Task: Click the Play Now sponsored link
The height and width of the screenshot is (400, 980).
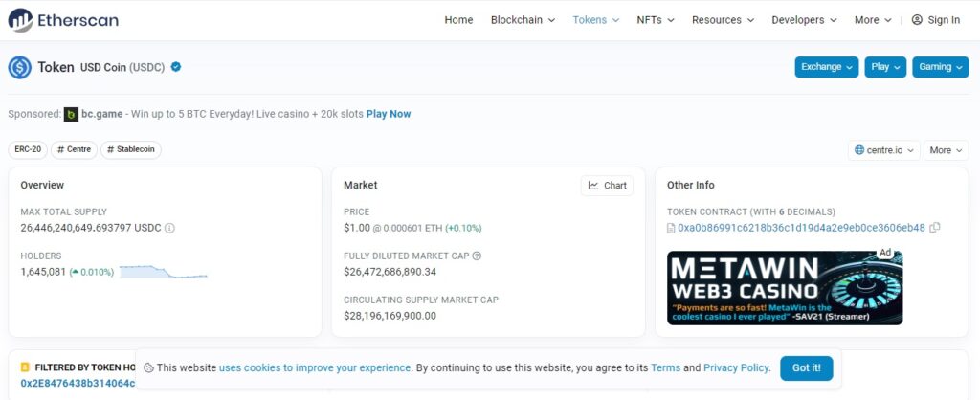Action: pyautogui.click(x=389, y=114)
